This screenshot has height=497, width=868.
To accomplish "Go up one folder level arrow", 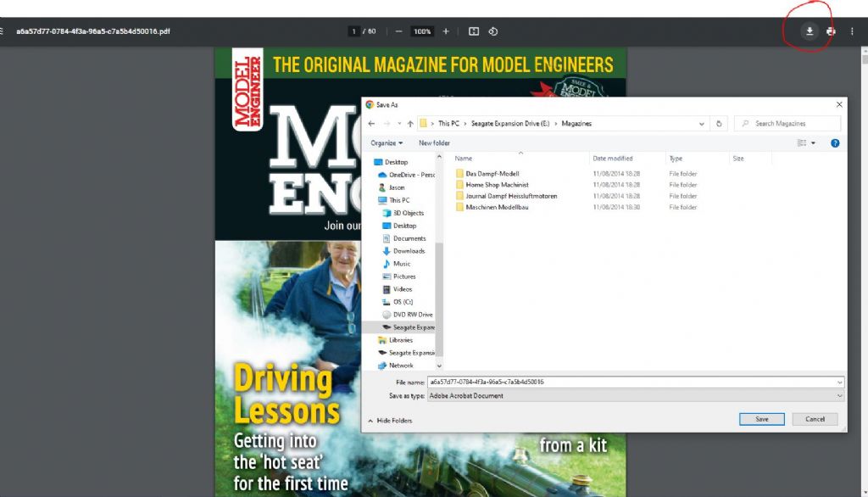I will point(410,124).
